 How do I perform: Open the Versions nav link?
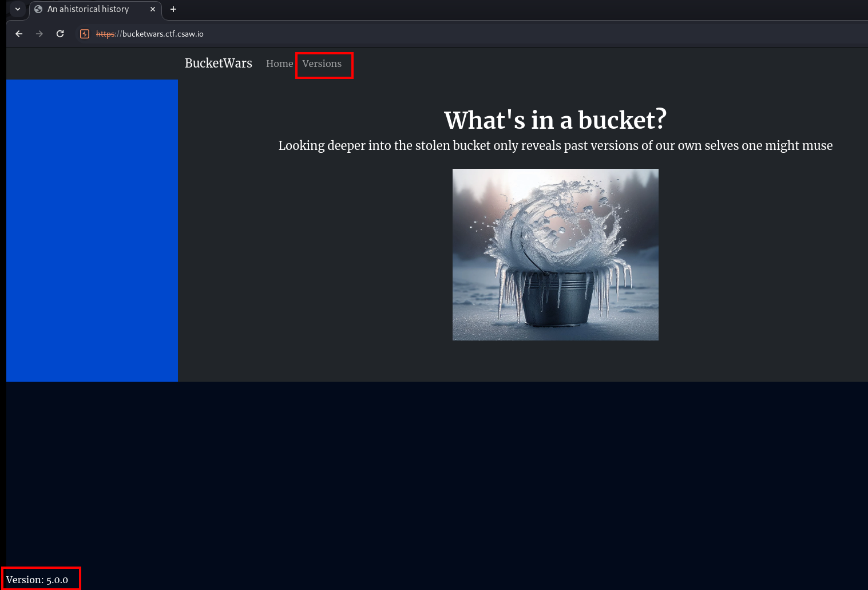point(322,64)
